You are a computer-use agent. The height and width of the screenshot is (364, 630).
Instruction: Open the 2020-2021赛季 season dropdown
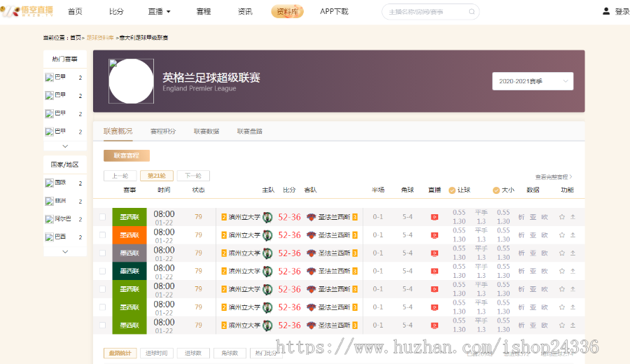pos(533,81)
